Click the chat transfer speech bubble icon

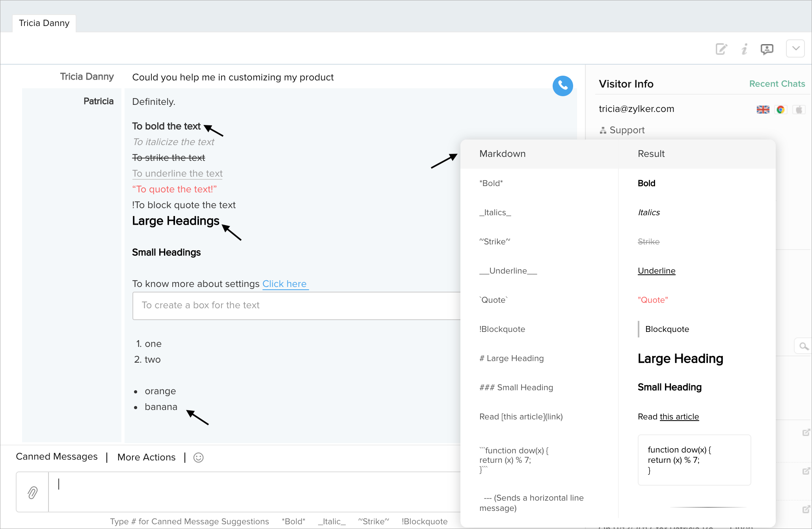pyautogui.click(x=767, y=49)
